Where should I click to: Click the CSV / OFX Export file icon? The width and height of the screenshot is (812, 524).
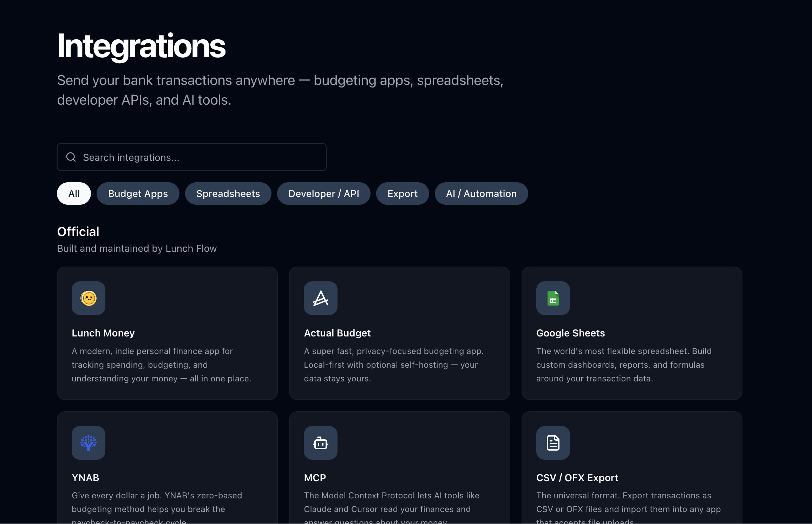(x=553, y=443)
